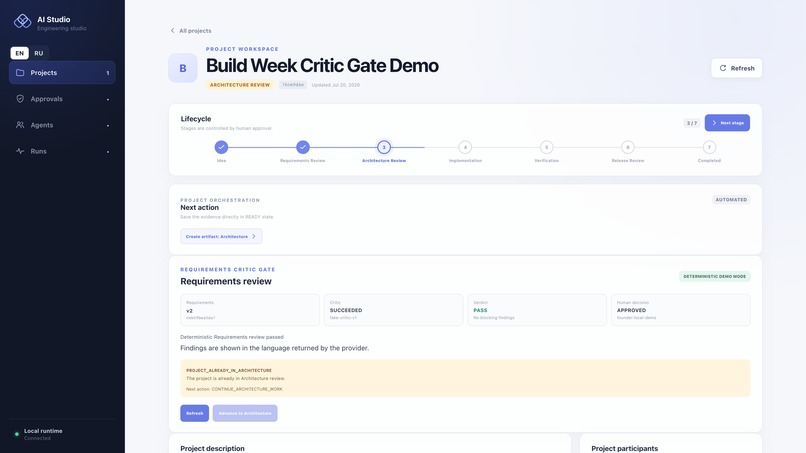Click the project avatar letter B
The height and width of the screenshot is (453, 806).
[x=183, y=68]
